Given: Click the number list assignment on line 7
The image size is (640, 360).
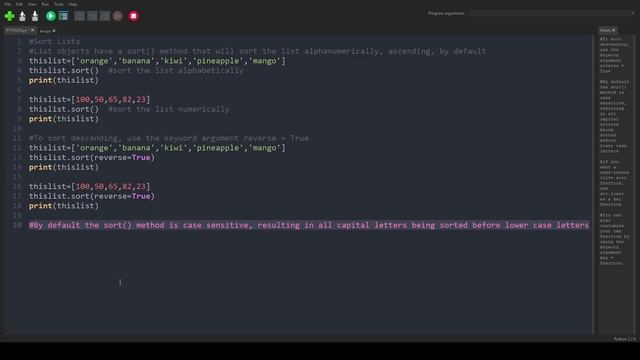Looking at the screenshot, I should 89,100.
